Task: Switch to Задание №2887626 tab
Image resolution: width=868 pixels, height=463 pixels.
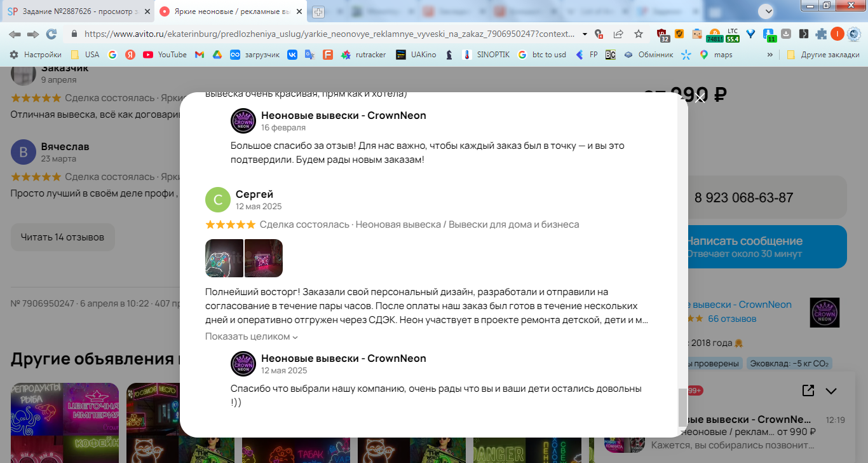Action: [x=78, y=11]
